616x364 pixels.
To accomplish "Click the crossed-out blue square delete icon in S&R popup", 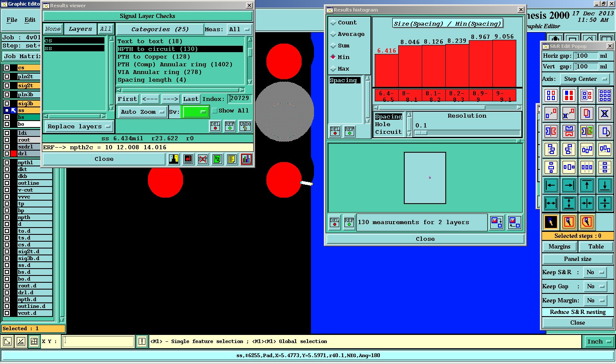I will coord(605,113).
